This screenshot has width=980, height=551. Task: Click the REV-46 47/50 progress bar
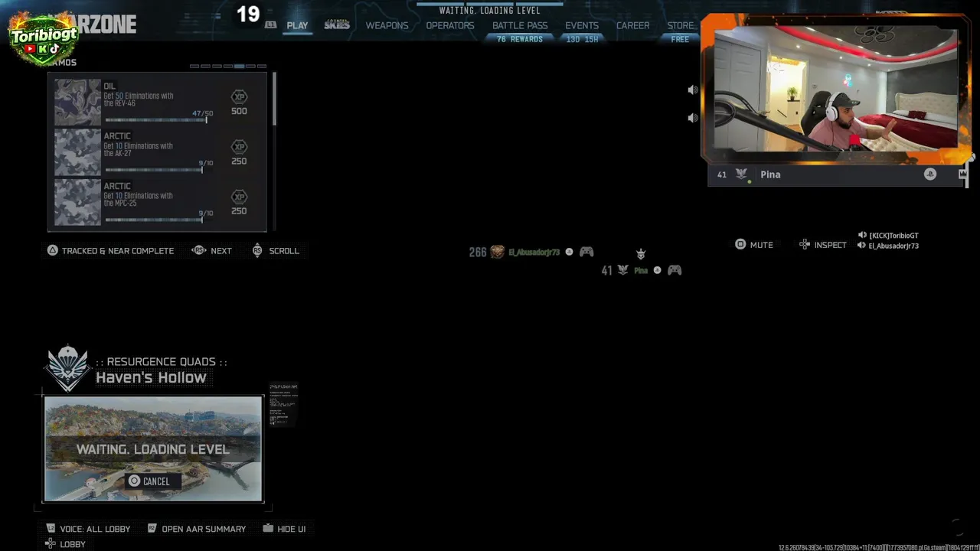tap(155, 119)
